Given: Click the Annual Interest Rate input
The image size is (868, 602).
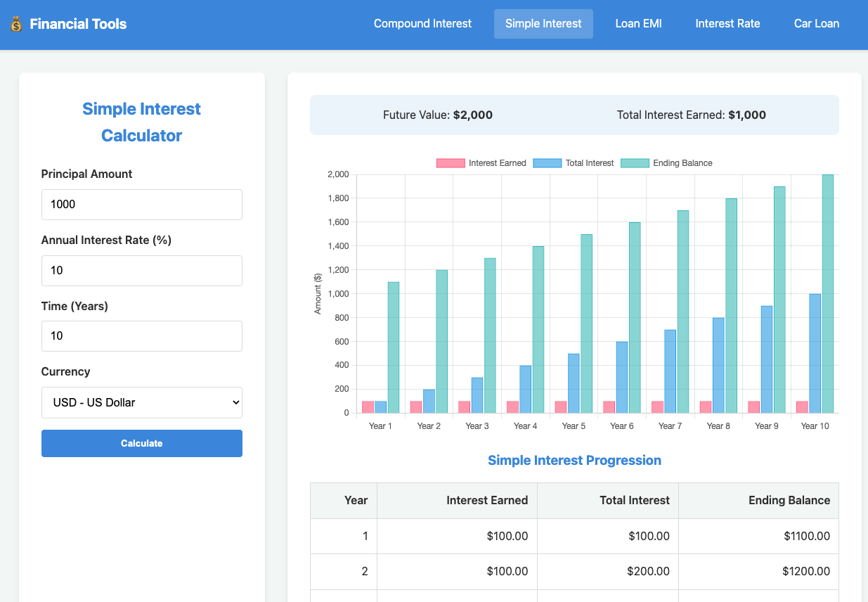Looking at the screenshot, I should [x=142, y=271].
